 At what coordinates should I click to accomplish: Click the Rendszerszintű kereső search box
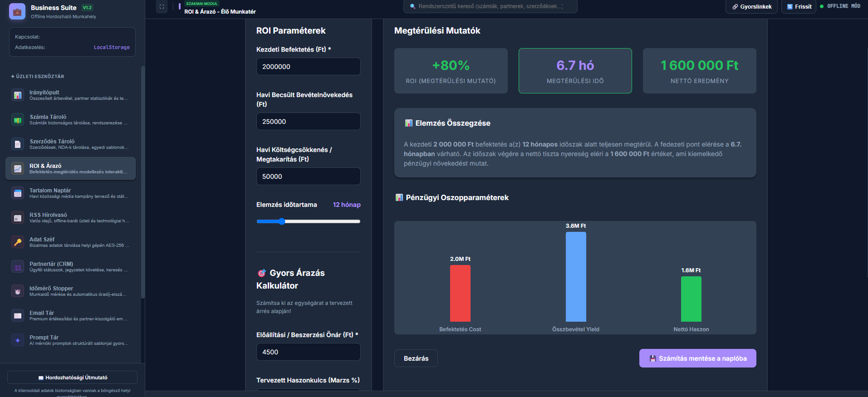(x=490, y=6)
